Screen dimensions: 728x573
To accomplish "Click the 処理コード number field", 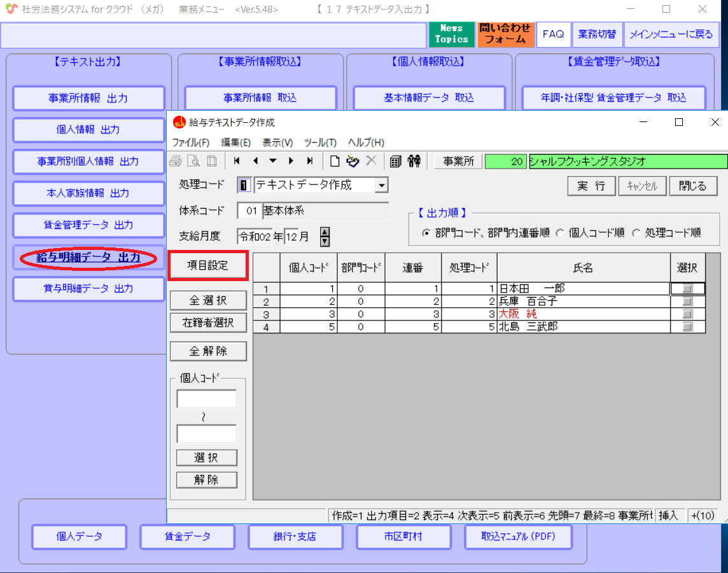I will click(244, 185).
